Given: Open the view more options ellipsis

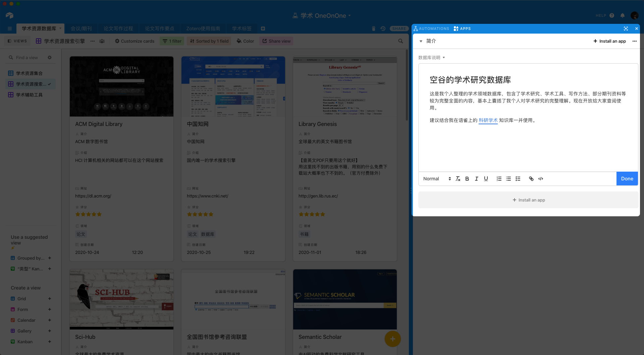Looking at the screenshot, I should pos(93,41).
